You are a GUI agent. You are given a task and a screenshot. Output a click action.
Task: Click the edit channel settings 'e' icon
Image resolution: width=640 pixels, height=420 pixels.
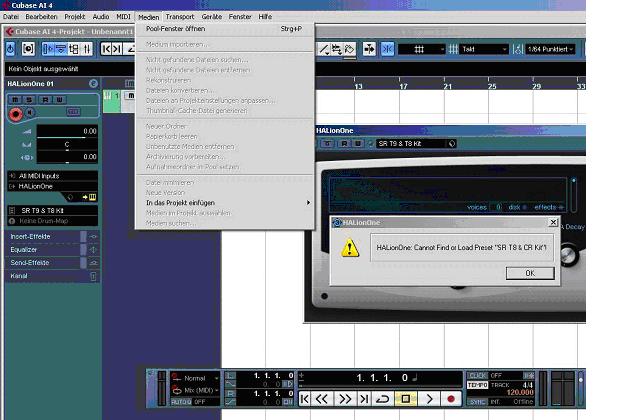pyautogui.click(x=93, y=84)
